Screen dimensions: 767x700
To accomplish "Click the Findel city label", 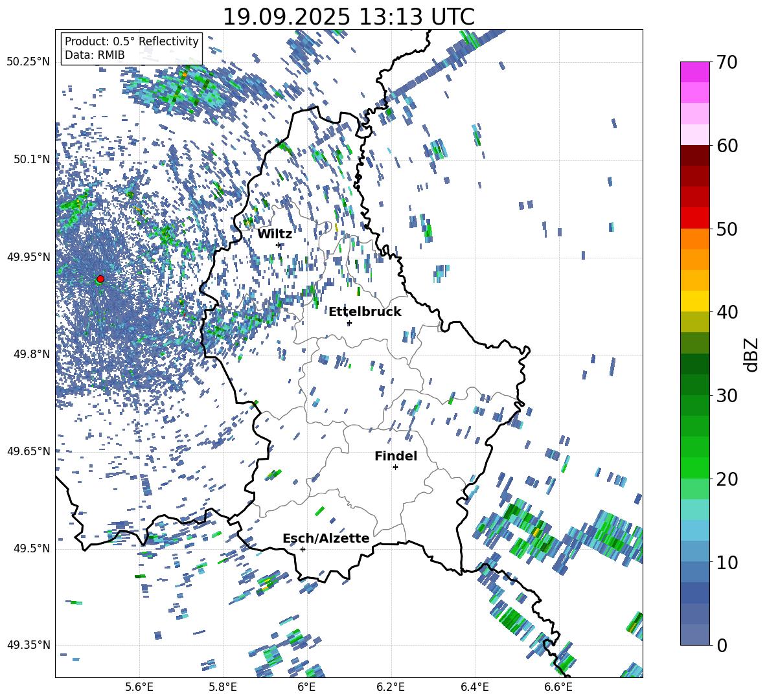I will click(x=396, y=456).
